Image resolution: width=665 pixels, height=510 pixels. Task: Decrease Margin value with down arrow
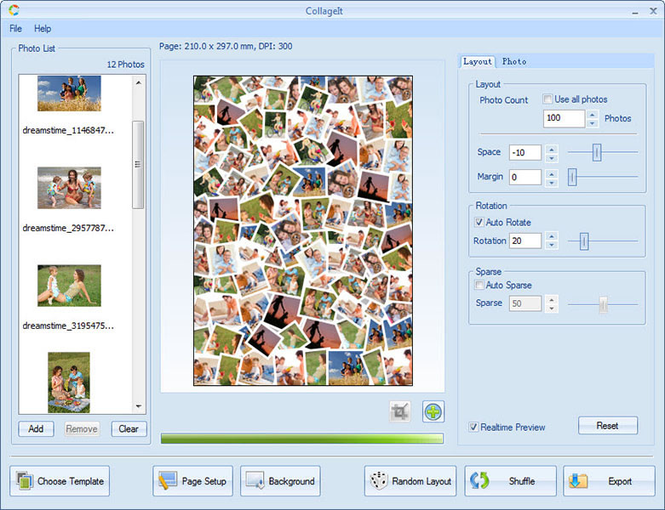551,182
